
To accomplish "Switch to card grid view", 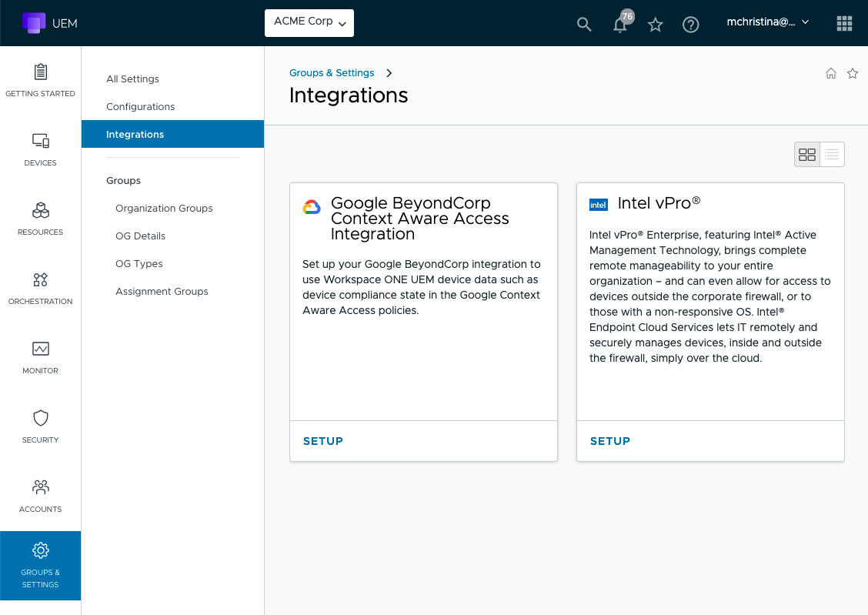I will [807, 155].
